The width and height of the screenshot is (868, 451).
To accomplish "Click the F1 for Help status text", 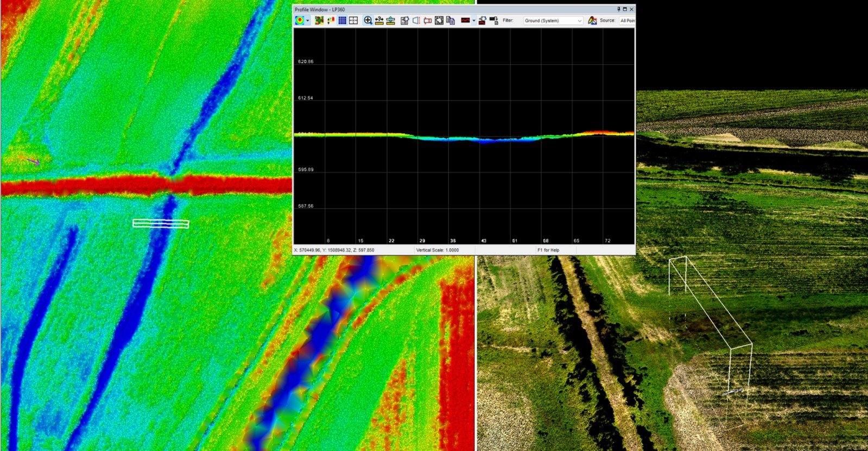I will pos(548,250).
